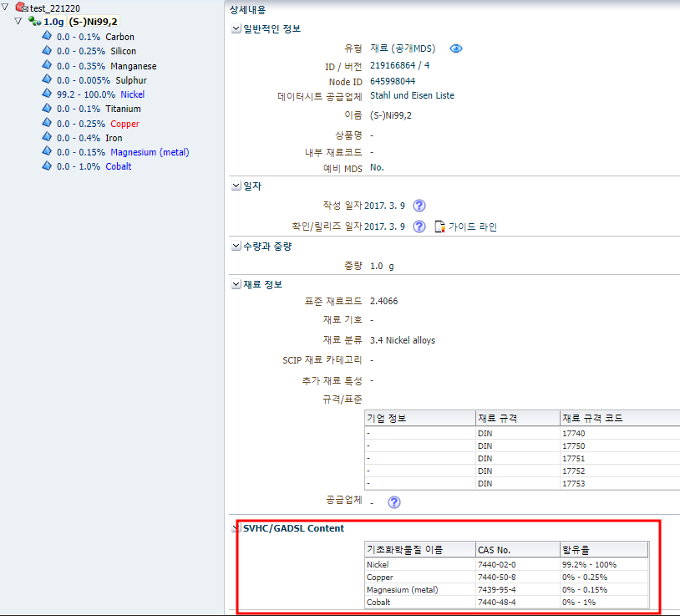Select the DIN 17751 standards row

[x=522, y=459]
